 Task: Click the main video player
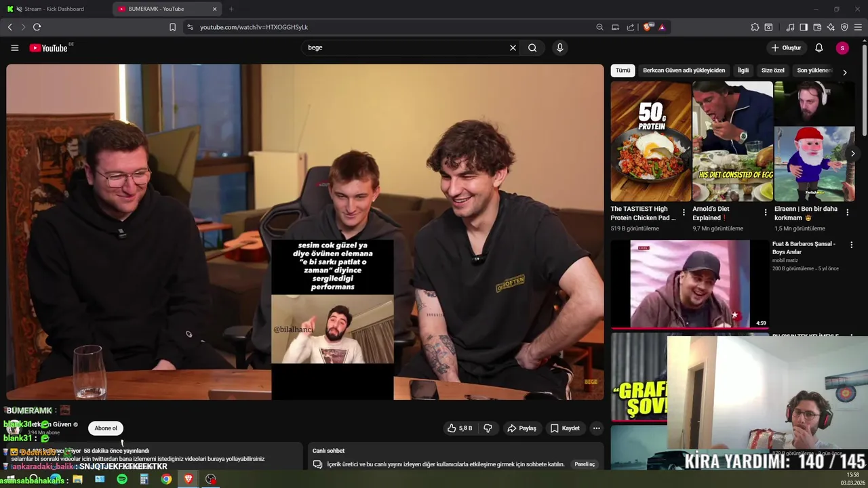click(x=305, y=232)
